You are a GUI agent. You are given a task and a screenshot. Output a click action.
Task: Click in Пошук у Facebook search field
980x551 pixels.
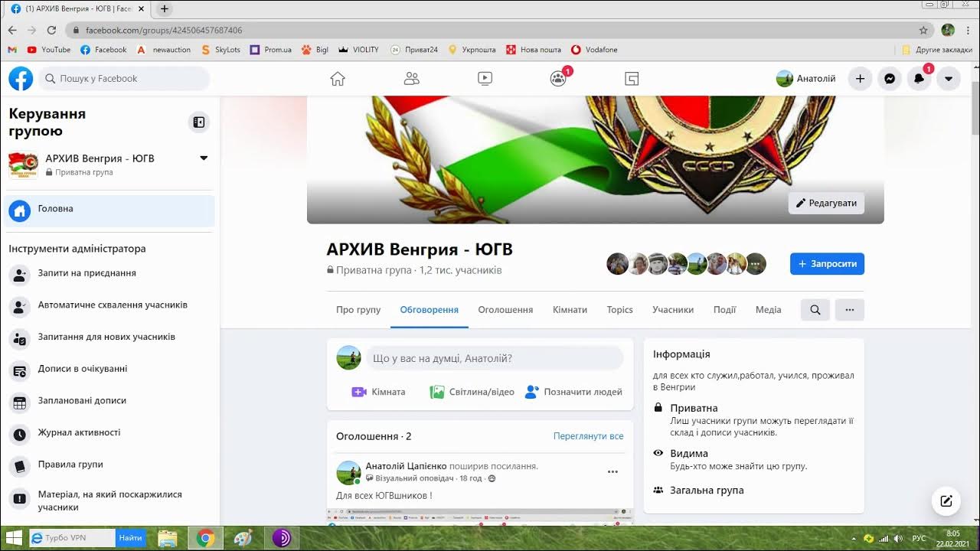124,78
